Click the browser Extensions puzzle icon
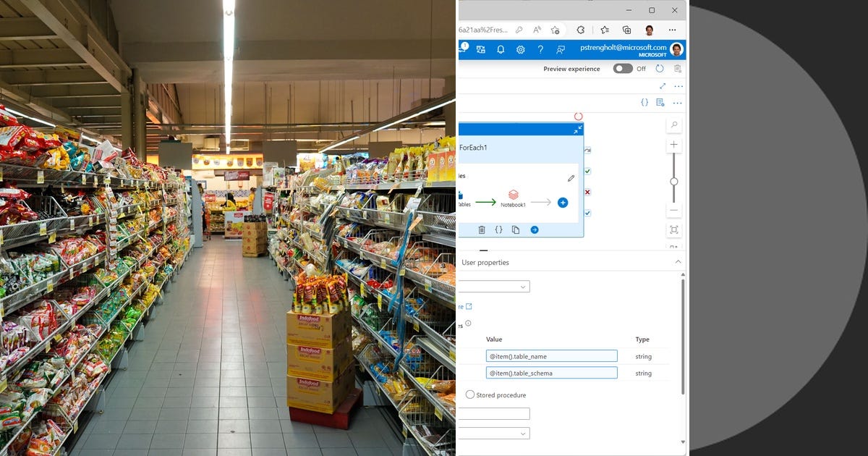This screenshot has height=456, width=868. (x=580, y=30)
